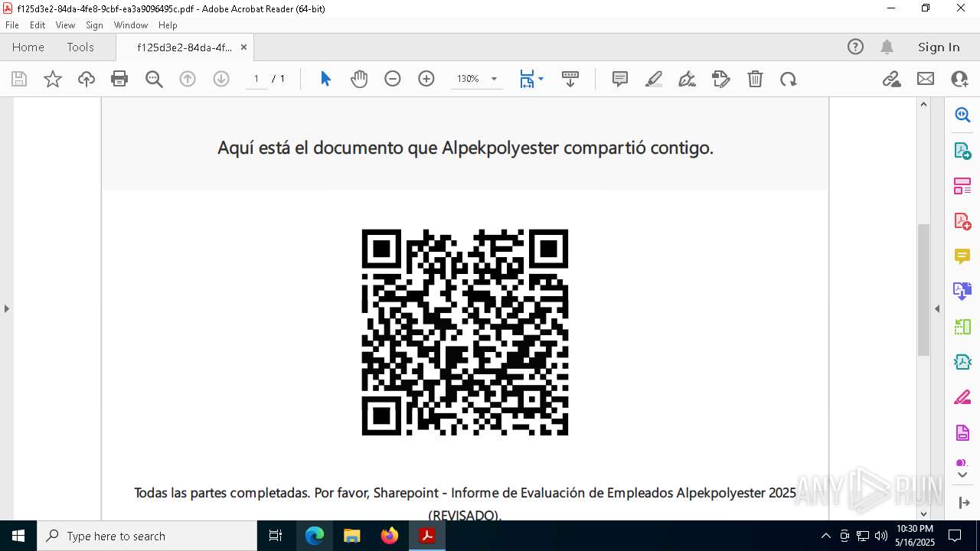Switch to the Home tab
980x551 pixels.
coord(28,47)
